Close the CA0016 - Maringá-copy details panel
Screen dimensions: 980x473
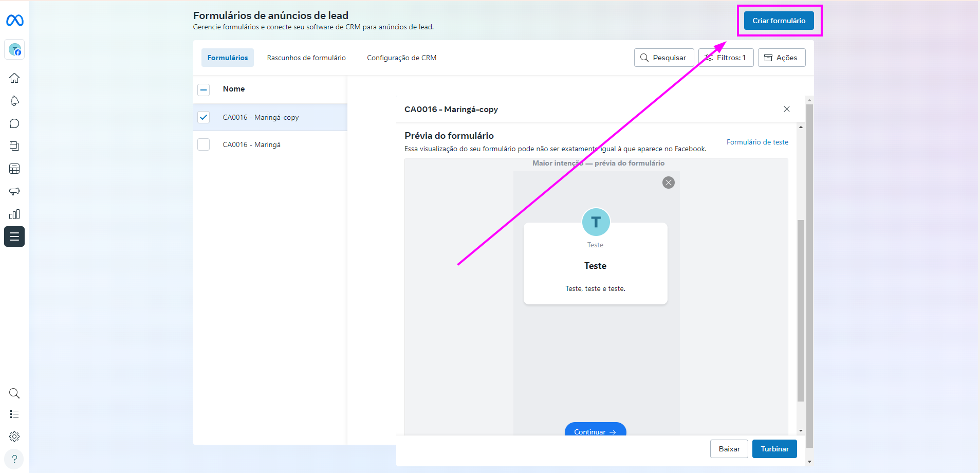(x=787, y=109)
